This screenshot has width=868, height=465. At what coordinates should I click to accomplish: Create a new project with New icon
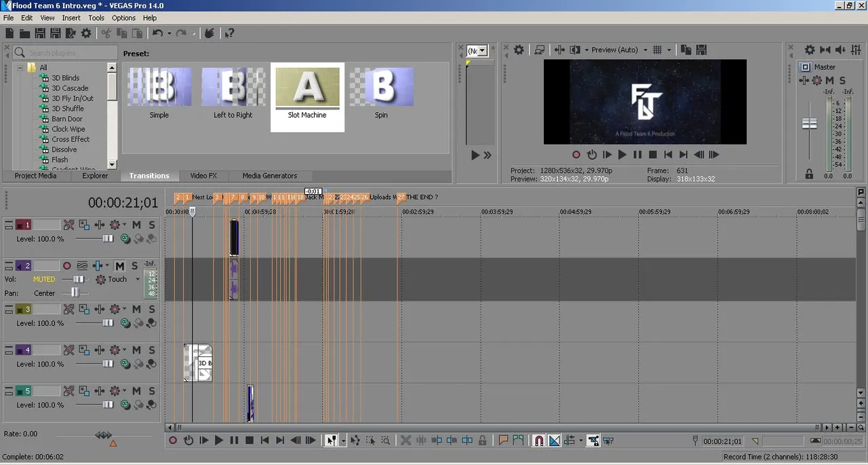[x=9, y=33]
